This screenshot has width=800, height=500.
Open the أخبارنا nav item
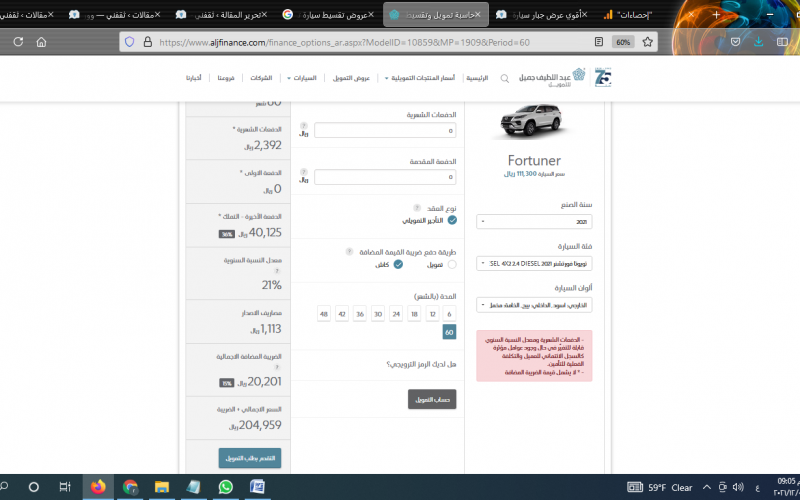pyautogui.click(x=193, y=78)
